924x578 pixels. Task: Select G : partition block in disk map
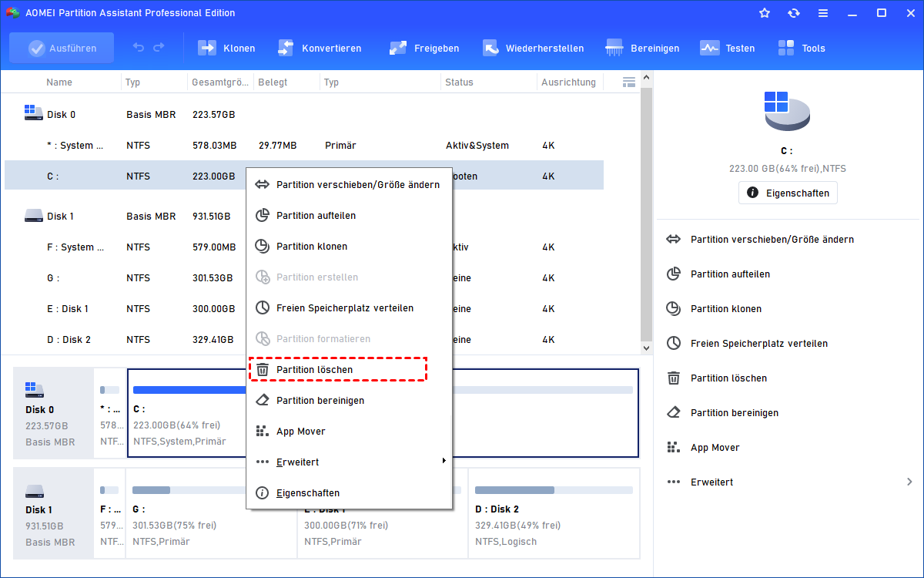pyautogui.click(x=212, y=512)
